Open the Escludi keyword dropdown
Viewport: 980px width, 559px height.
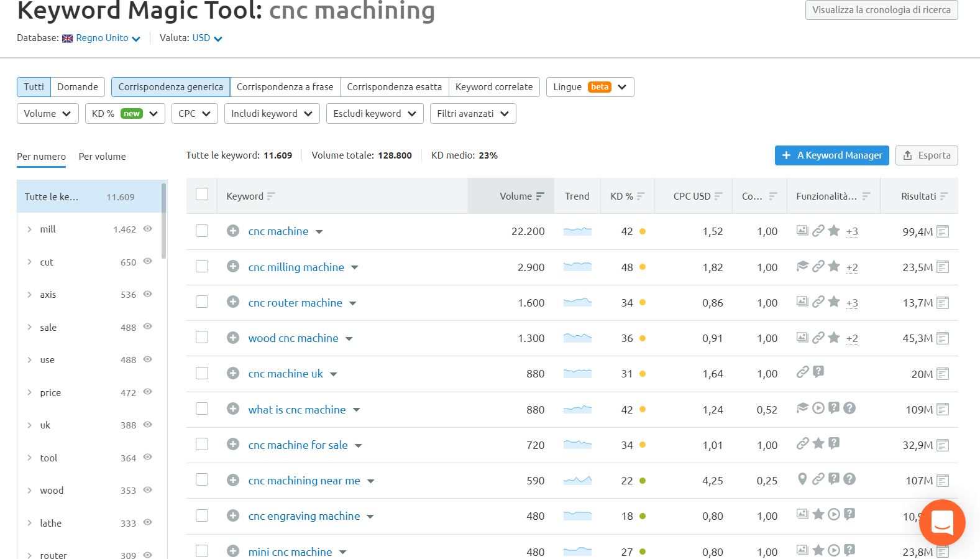click(x=375, y=114)
